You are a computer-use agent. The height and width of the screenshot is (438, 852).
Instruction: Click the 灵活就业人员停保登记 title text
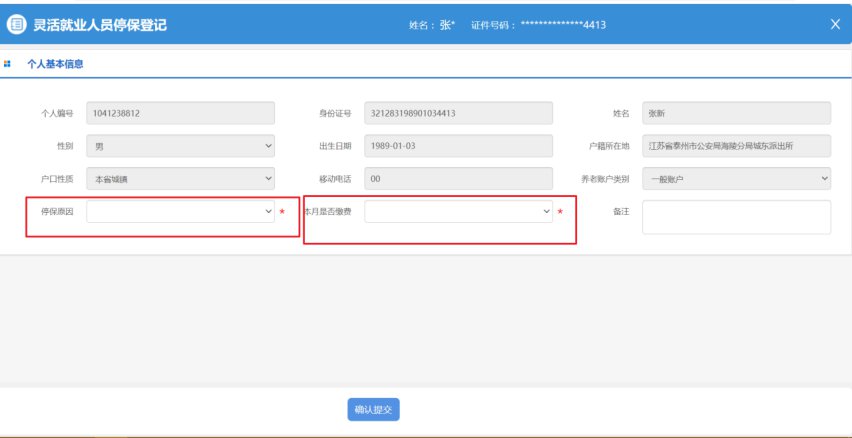point(100,25)
